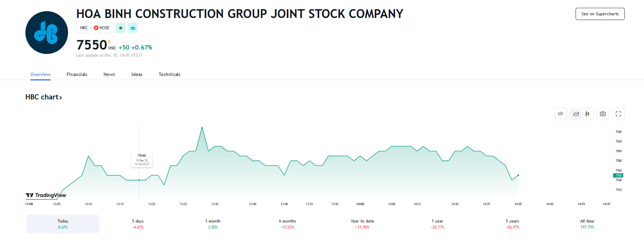This screenshot has height=251, width=644.
Task: Select the 5 days range
Action: click(137, 224)
